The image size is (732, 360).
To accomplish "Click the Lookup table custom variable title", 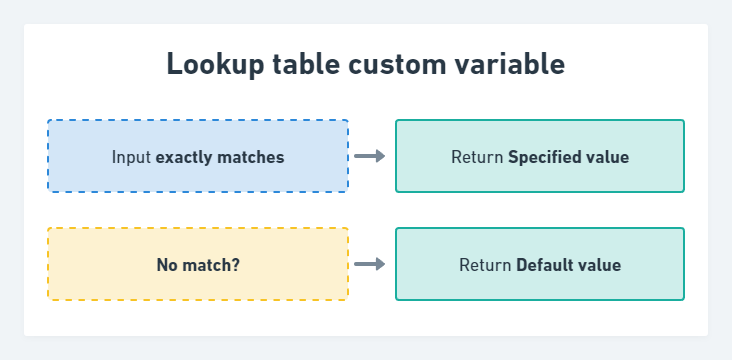I will pyautogui.click(x=366, y=64).
